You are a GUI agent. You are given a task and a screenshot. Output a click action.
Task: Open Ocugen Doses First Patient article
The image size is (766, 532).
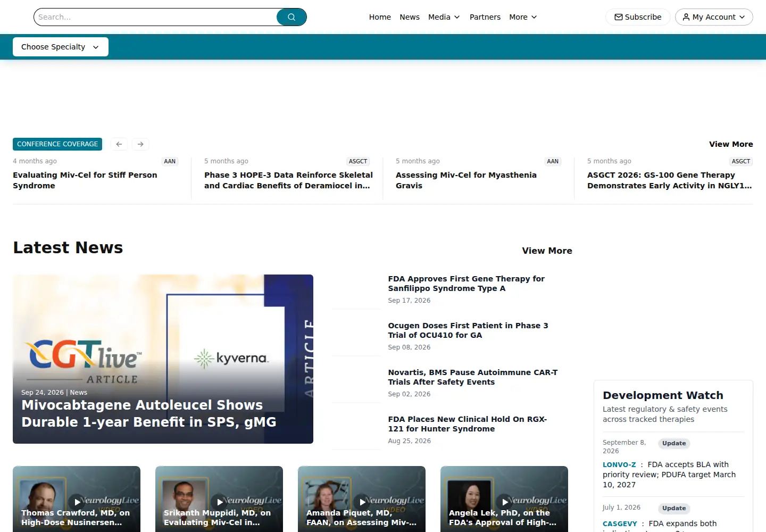pyautogui.click(x=468, y=330)
